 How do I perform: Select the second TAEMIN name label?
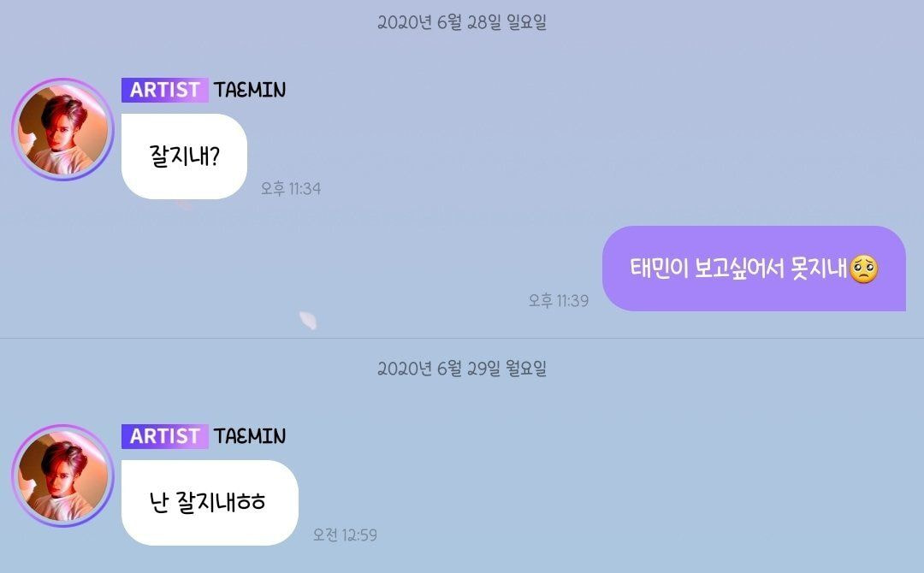tap(250, 436)
